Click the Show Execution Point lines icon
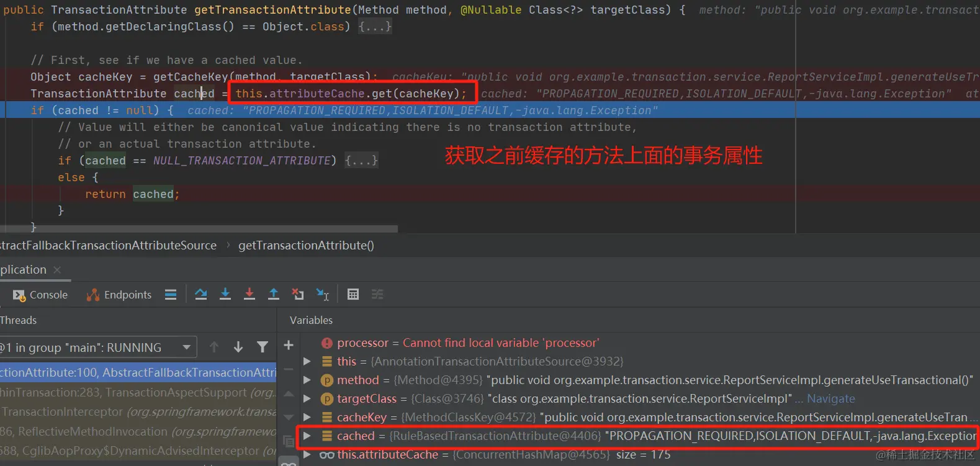 click(x=171, y=295)
